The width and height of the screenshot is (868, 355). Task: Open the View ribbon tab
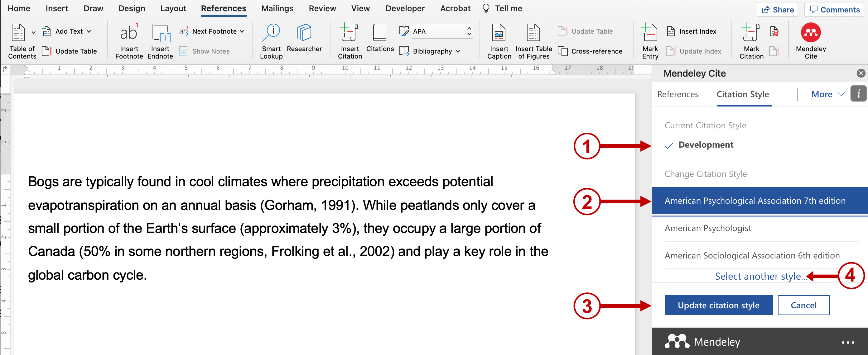pyautogui.click(x=360, y=8)
